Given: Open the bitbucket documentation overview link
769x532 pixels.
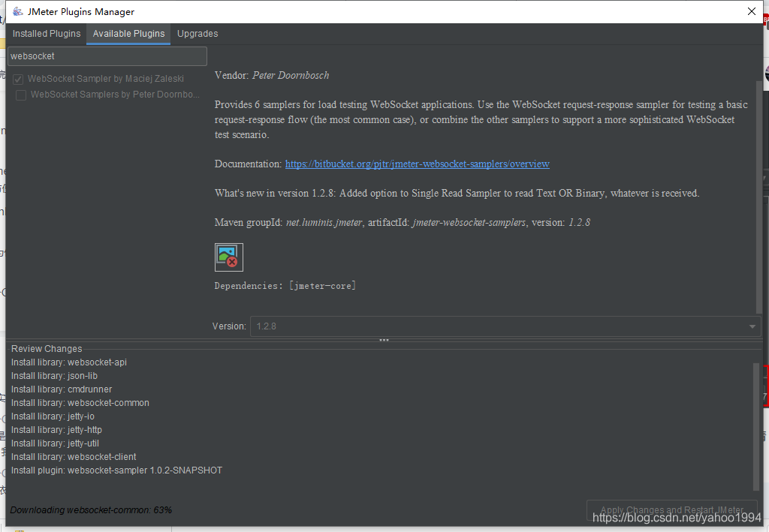Looking at the screenshot, I should point(418,164).
